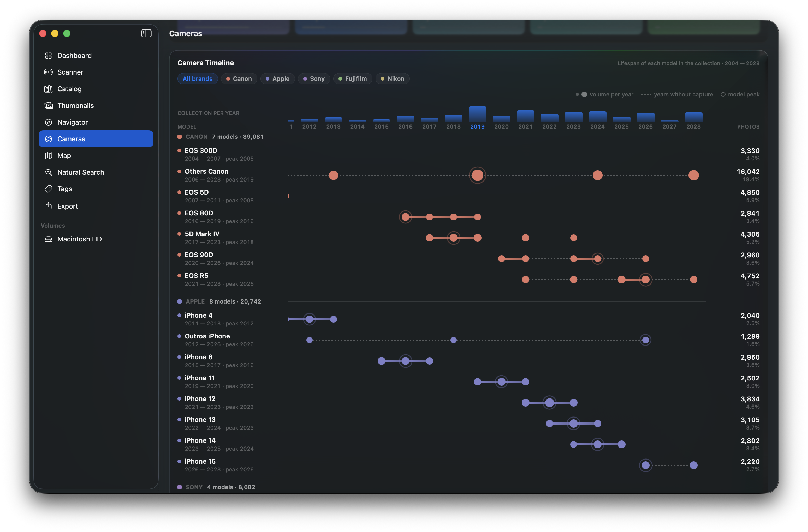Click the Tags label icon
The height and width of the screenshot is (532, 808).
(x=49, y=189)
